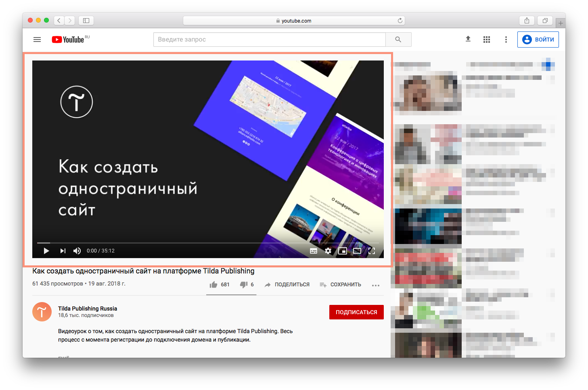Image resolution: width=588 pixels, height=390 pixels.
Task: Show all tabs with Safari tabs icon
Action: tap(545, 20)
